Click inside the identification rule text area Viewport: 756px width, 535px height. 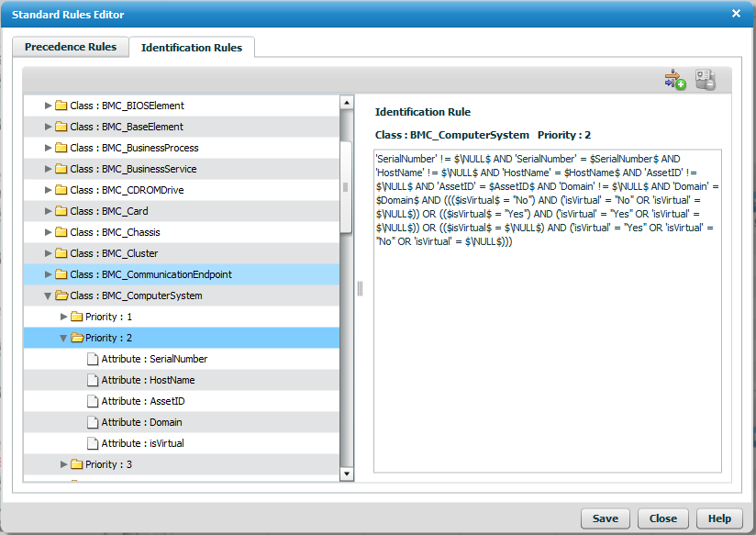pyautogui.click(x=548, y=311)
